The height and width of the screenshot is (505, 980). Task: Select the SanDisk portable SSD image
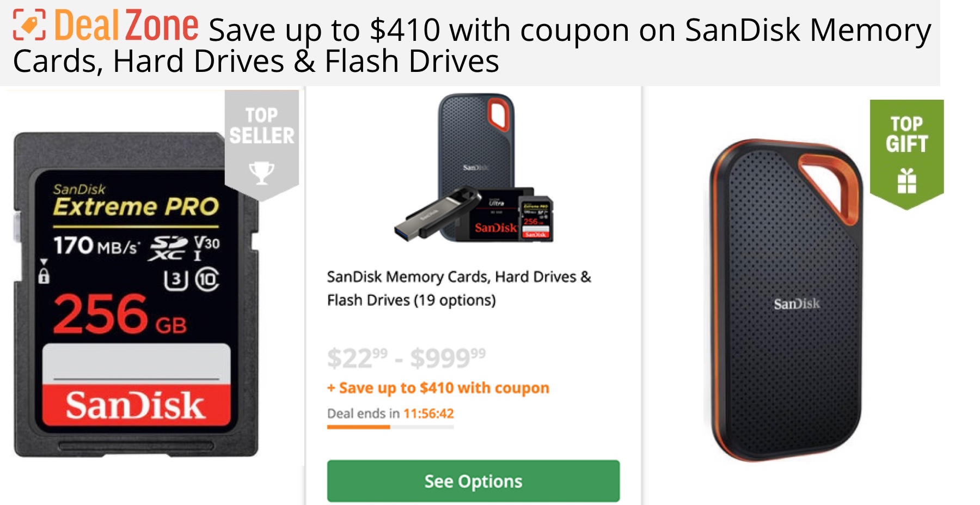pos(786,300)
